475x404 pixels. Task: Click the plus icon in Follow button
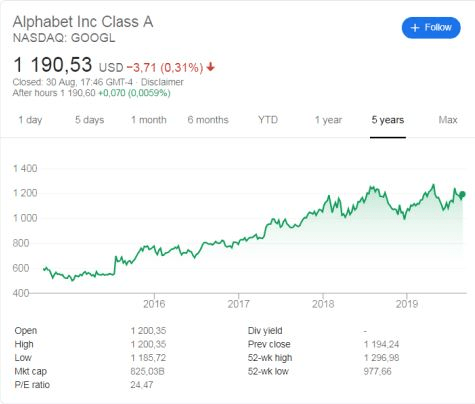point(415,28)
